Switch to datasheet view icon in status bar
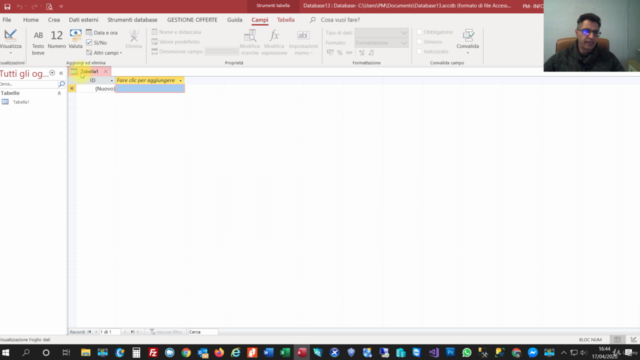The image size is (640, 360). [x=617, y=340]
